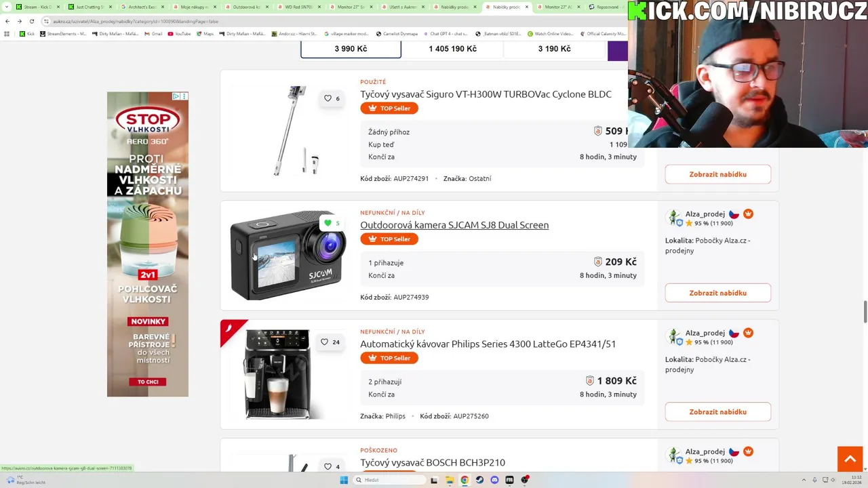
Task: Select the 3 990 Kč price box
Action: point(351,49)
